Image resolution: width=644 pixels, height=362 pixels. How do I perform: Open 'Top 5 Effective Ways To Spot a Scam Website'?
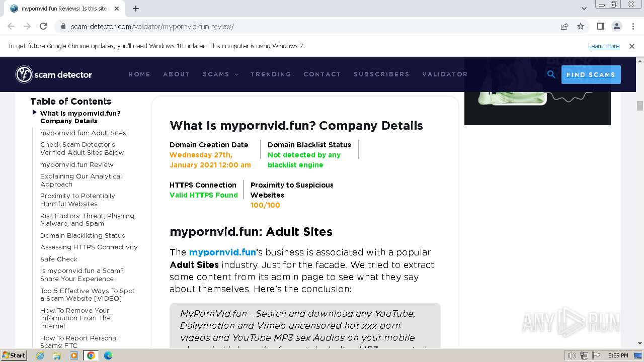point(88,294)
